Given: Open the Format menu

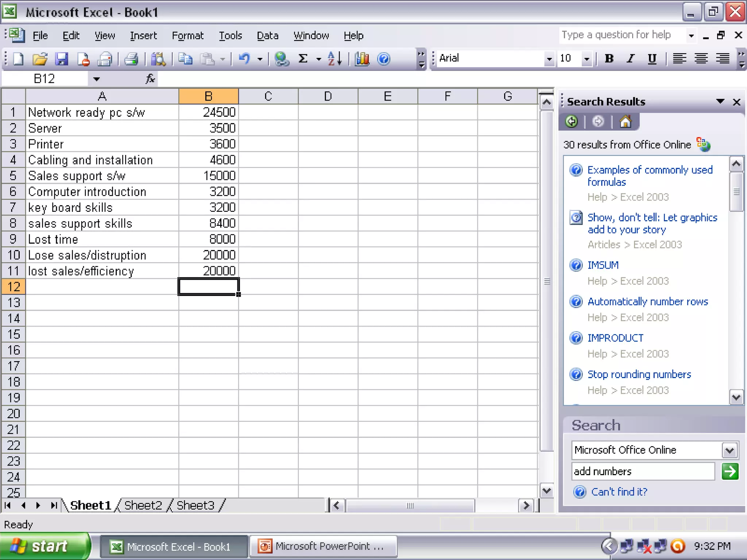Looking at the screenshot, I should tap(187, 36).
